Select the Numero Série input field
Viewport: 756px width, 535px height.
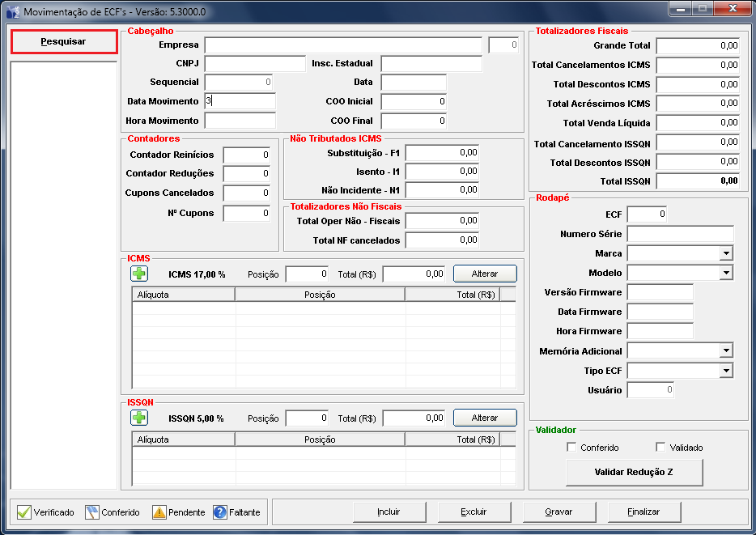pos(680,234)
